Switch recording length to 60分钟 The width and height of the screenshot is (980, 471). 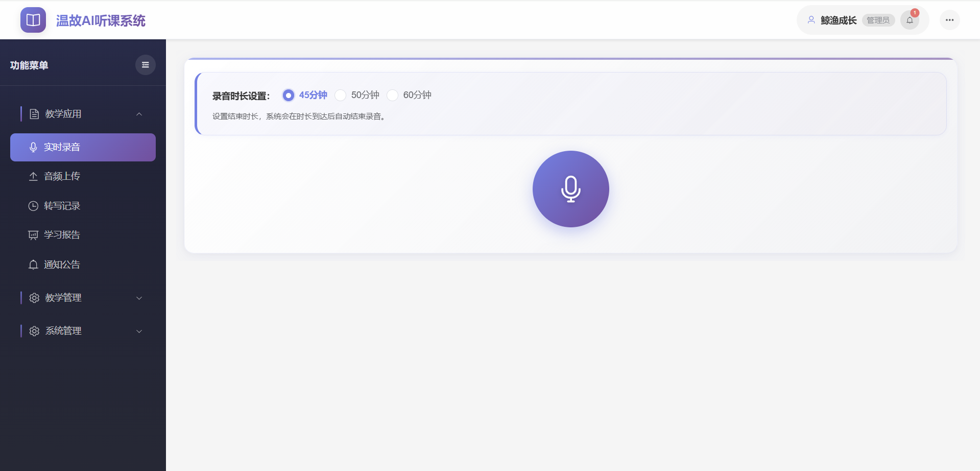pyautogui.click(x=392, y=95)
